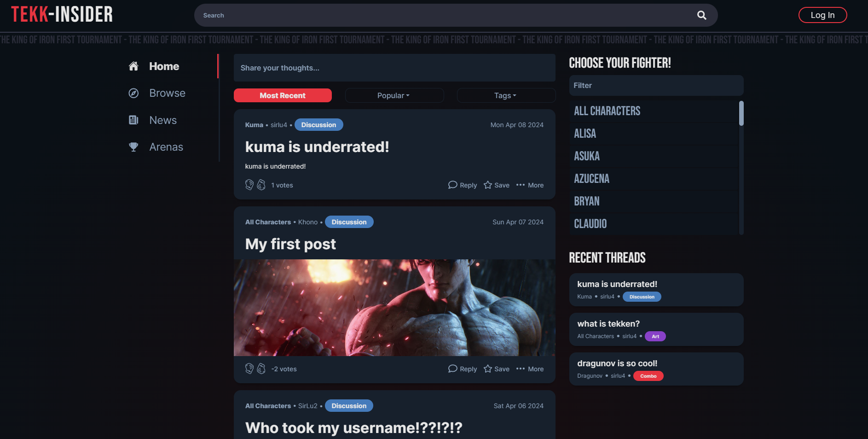868x439 pixels.
Task: Click Dragunov character in recent threads
Action: tap(590, 376)
